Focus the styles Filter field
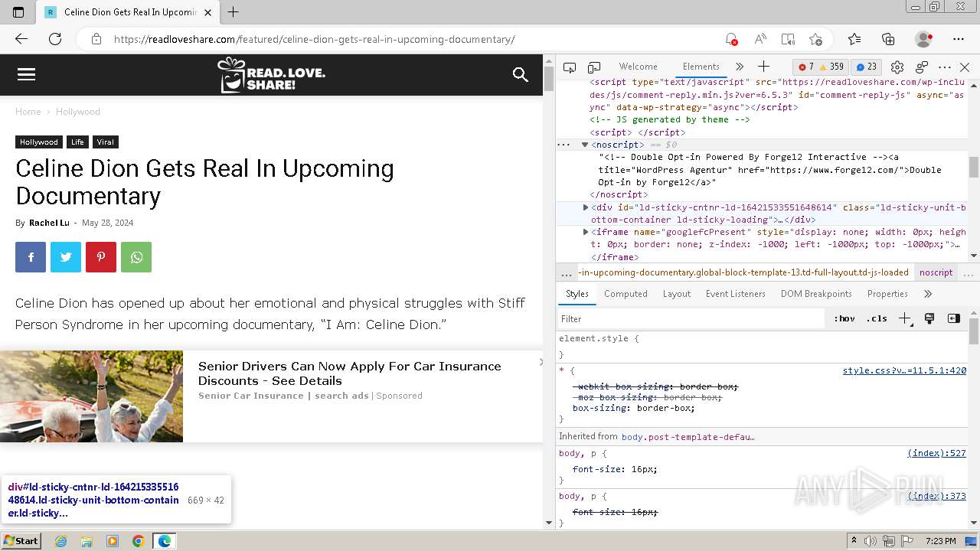Viewport: 980px width, 551px height. (x=691, y=318)
